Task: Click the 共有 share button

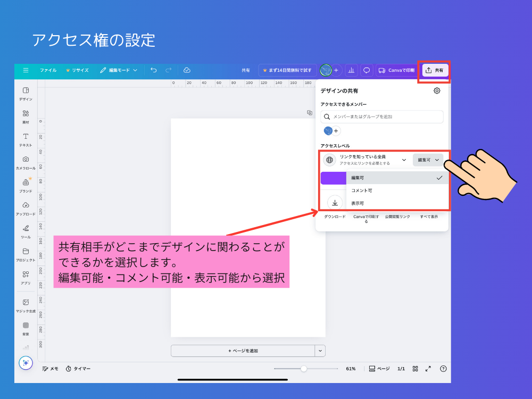Action: pos(435,70)
